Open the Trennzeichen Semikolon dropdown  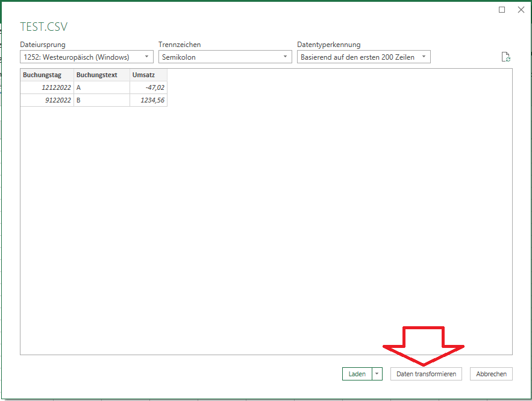225,57
